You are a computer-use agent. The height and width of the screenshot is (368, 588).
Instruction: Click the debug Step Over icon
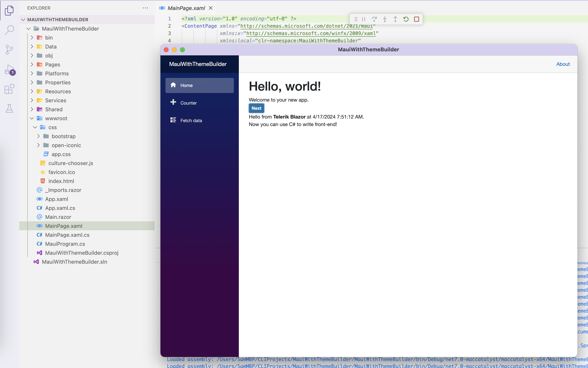click(374, 19)
